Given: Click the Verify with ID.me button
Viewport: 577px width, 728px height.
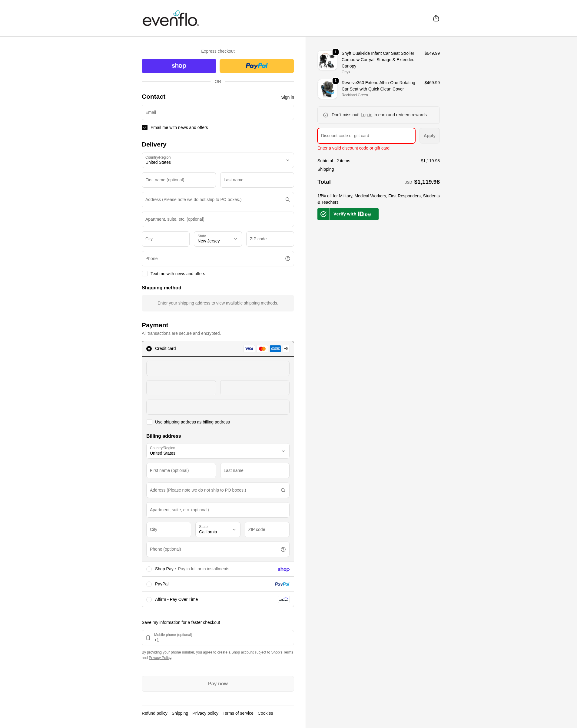Looking at the screenshot, I should point(348,214).
